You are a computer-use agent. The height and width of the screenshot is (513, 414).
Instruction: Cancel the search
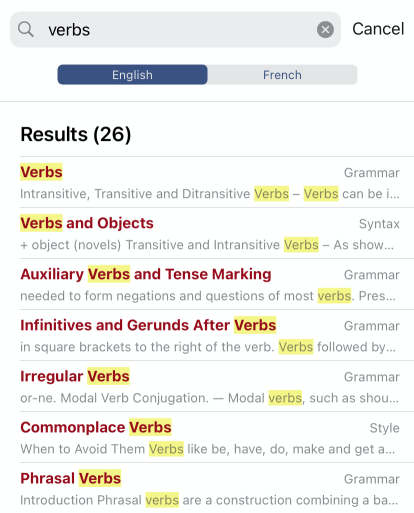[x=378, y=29]
